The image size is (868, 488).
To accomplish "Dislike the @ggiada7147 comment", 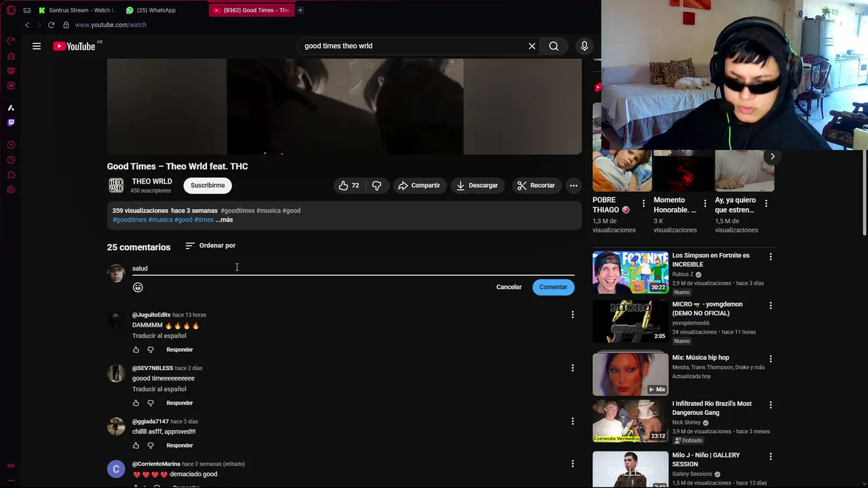I will [x=151, y=445].
